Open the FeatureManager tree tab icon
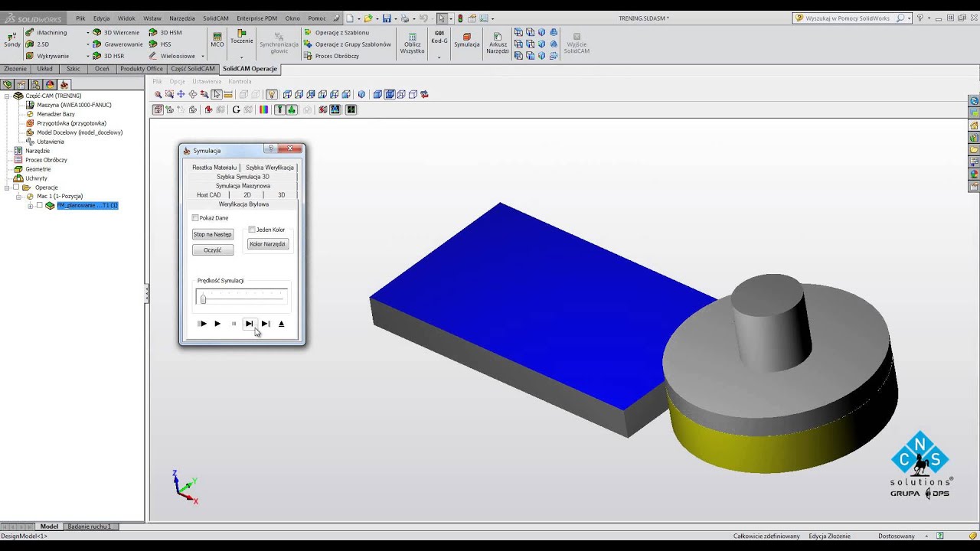This screenshot has height=551, width=980. click(8, 85)
